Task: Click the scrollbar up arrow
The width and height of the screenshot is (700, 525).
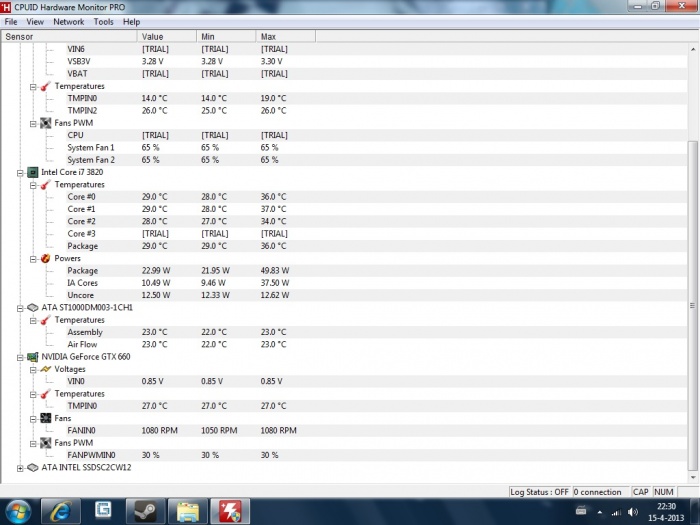Action: click(692, 49)
